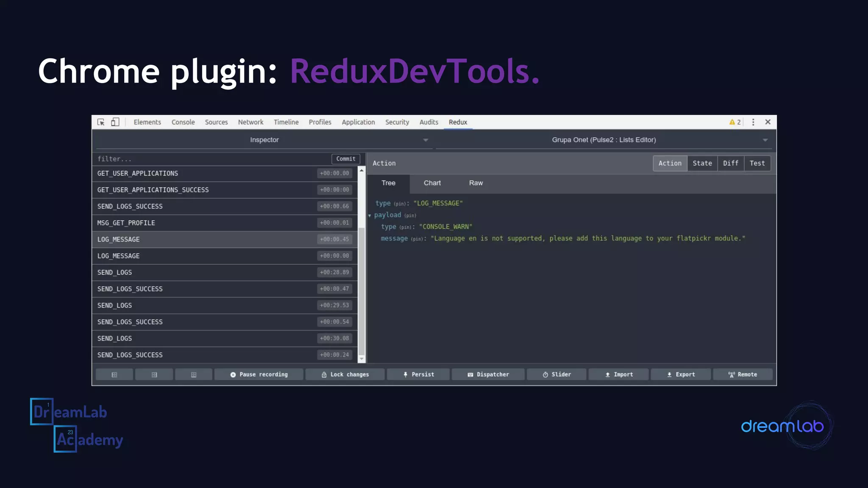Viewport: 868px width, 488px height.
Task: Pin the message key
Action: (x=418, y=239)
